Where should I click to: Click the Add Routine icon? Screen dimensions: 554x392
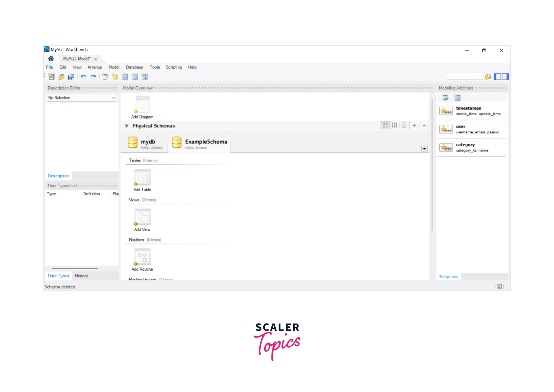[x=142, y=257]
